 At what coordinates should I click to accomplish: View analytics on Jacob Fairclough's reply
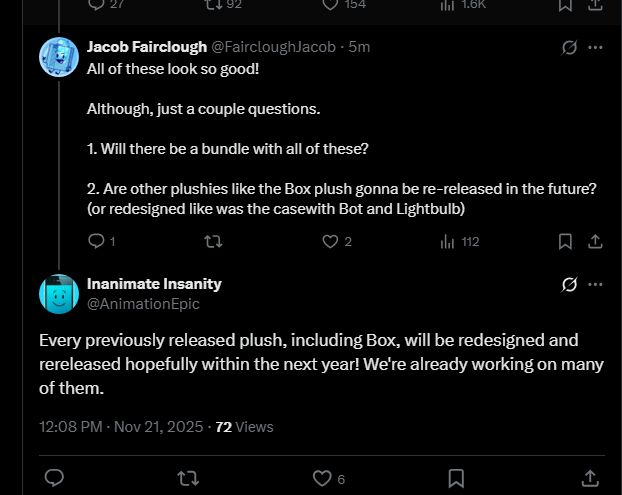448,241
